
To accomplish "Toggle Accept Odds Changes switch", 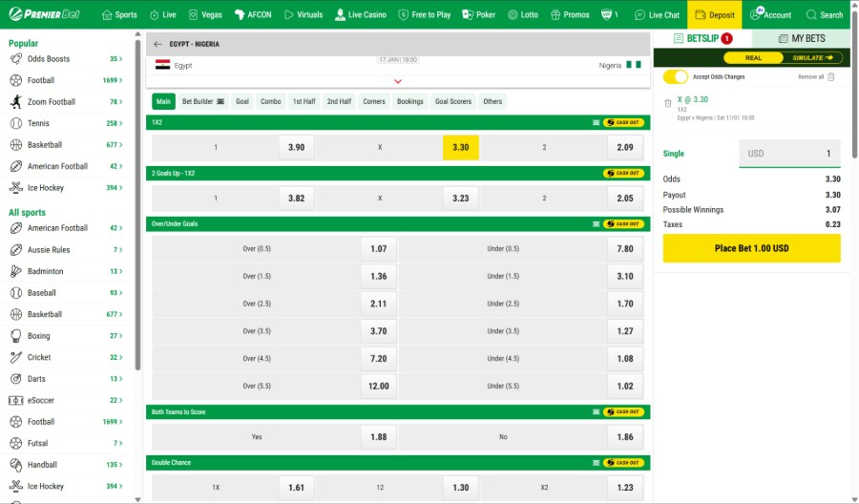I will pos(675,76).
